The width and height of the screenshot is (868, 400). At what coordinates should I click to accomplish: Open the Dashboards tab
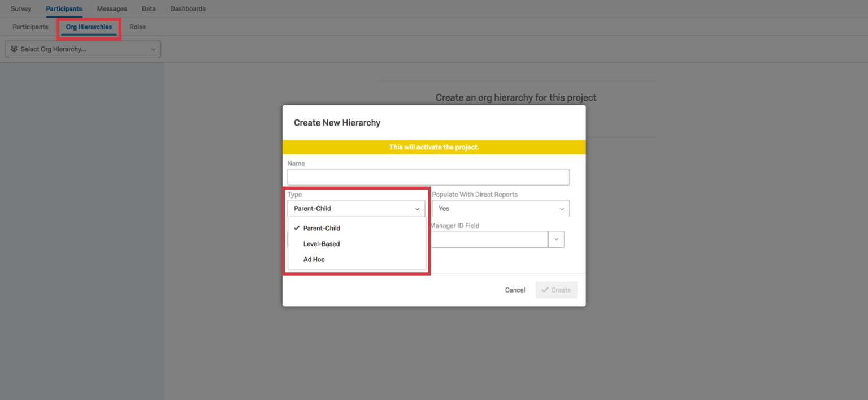[188, 8]
